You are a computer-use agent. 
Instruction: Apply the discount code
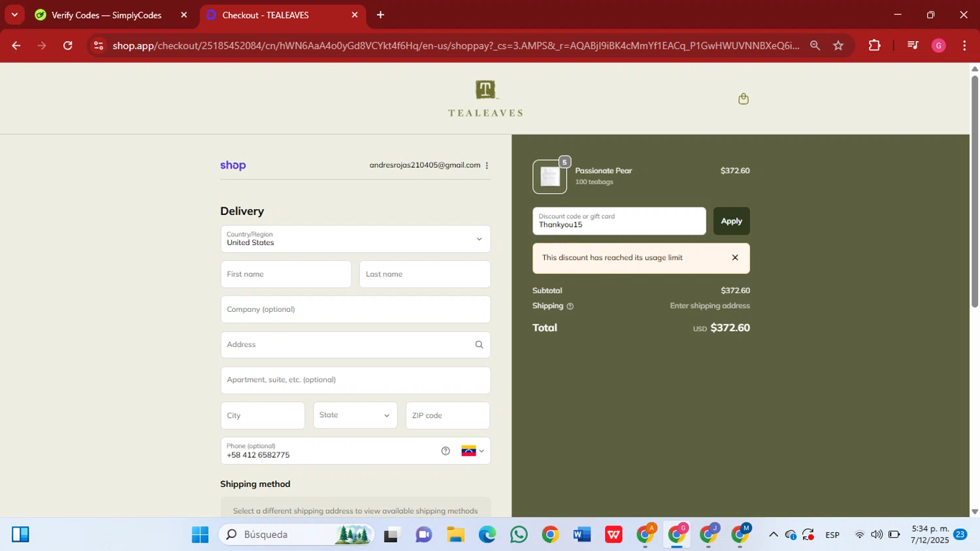tap(731, 221)
